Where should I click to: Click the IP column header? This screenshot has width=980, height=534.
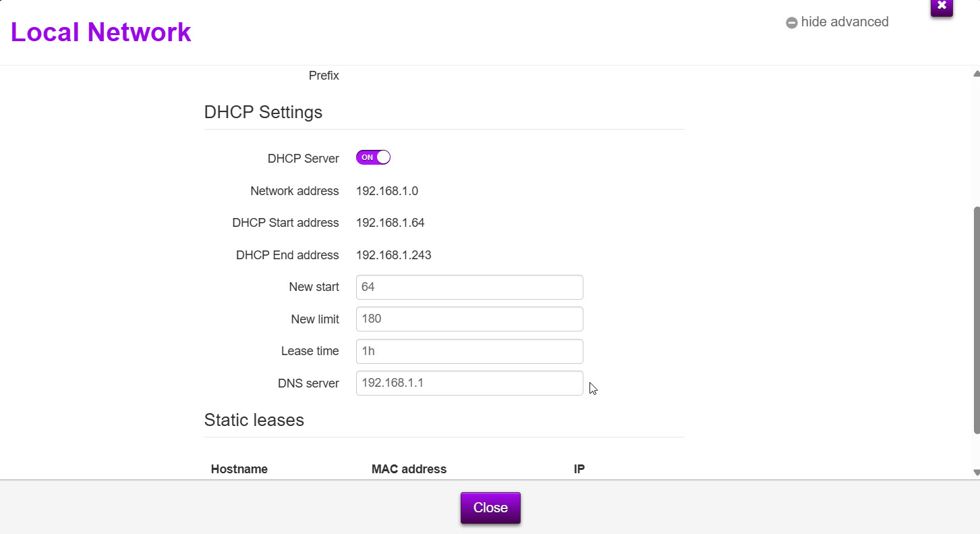pyautogui.click(x=579, y=469)
